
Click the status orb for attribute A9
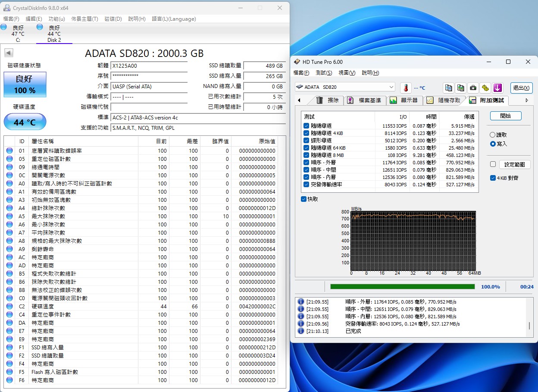click(x=9, y=249)
